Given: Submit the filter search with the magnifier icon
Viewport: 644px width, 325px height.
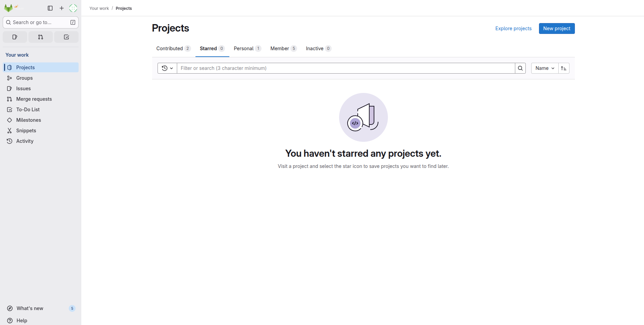Looking at the screenshot, I should coord(520,68).
